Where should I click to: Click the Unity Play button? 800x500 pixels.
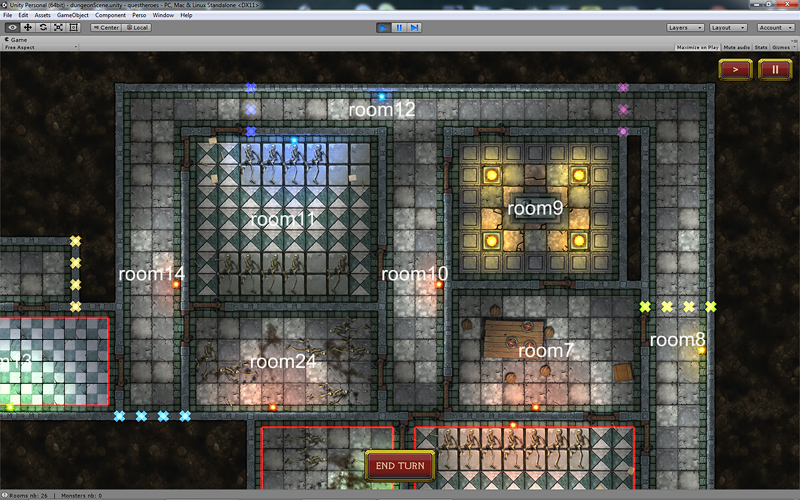(x=384, y=27)
